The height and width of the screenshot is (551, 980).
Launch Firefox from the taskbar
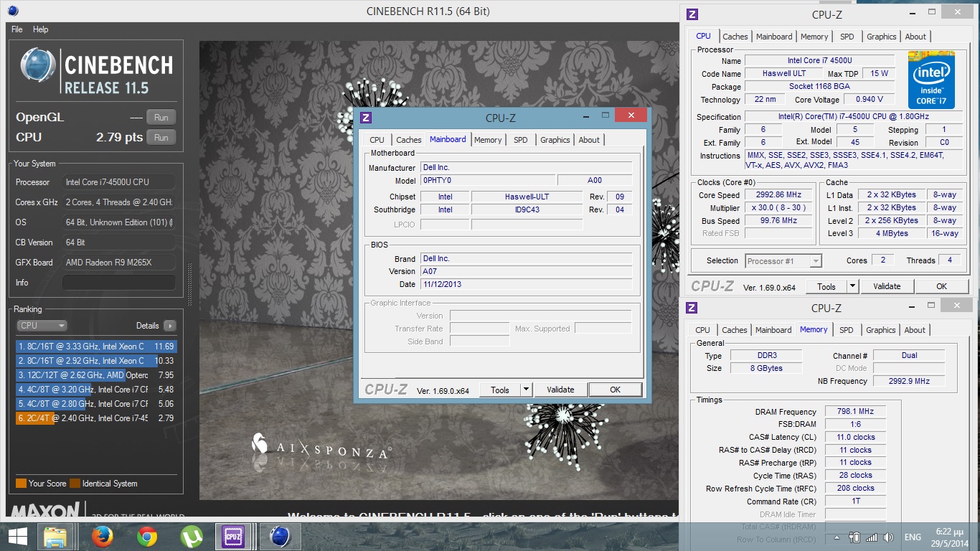[x=103, y=536]
